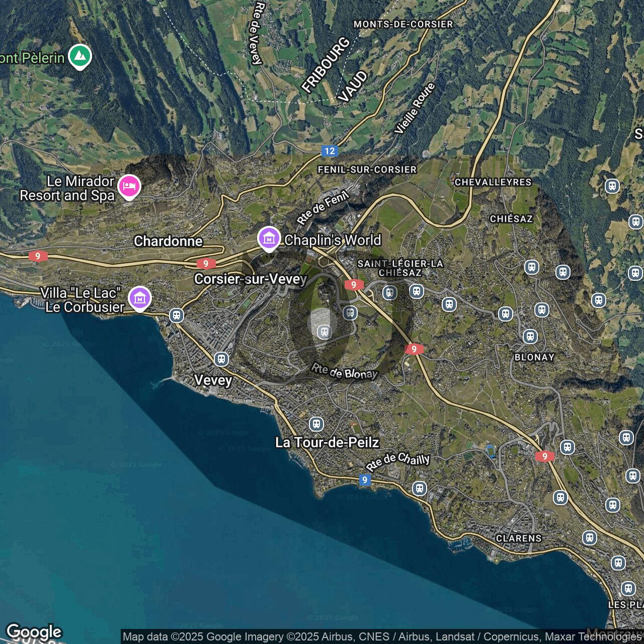The width and height of the screenshot is (644, 644).
Task: Select station icon above La Tour-de-Peilz label
Action: [x=316, y=424]
